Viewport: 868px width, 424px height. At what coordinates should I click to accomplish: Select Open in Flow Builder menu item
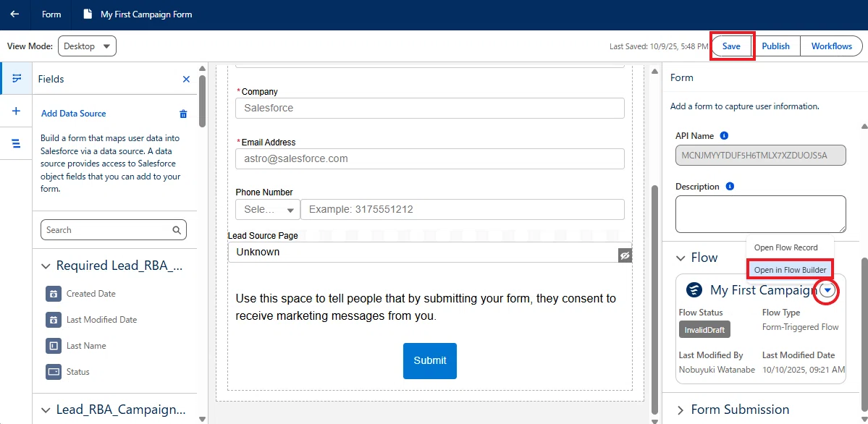789,270
